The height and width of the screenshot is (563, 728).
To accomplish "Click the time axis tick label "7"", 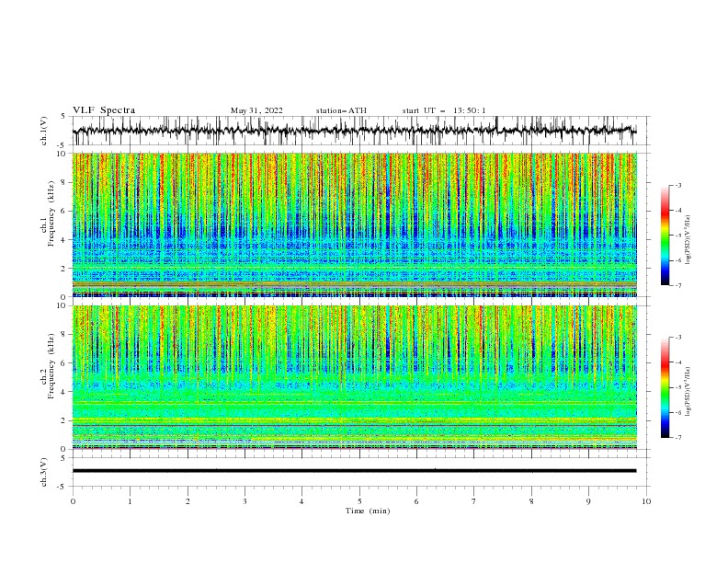I will (474, 501).
